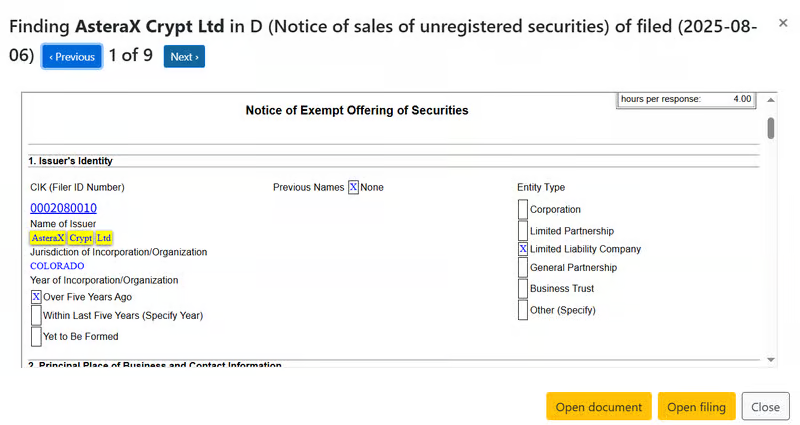Check the Limited Partnership box
800x425 pixels.
(x=523, y=230)
